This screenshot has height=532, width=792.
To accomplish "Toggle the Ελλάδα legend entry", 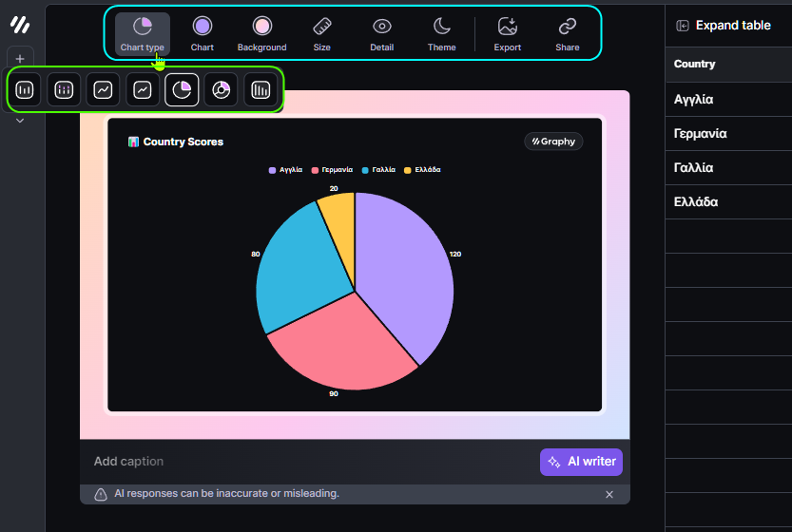I will pyautogui.click(x=422, y=170).
